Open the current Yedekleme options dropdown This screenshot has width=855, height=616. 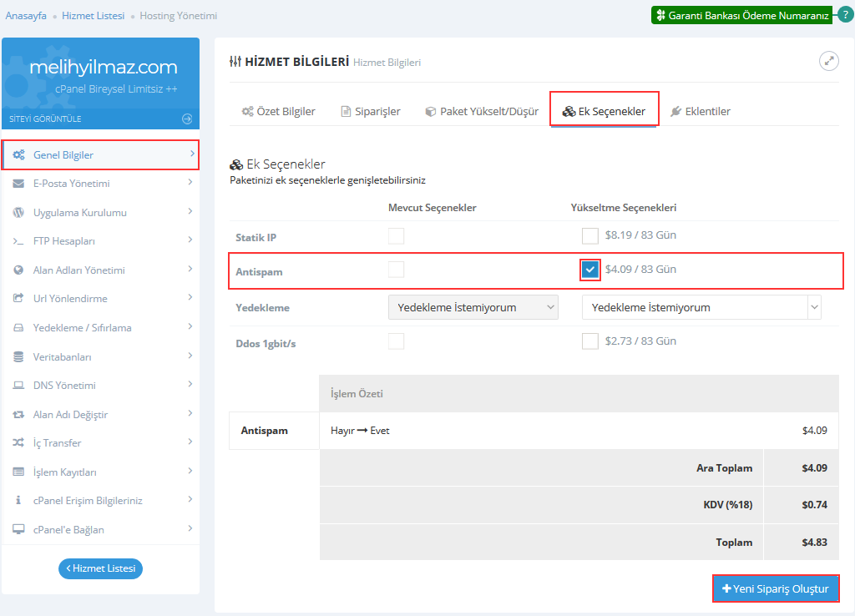pyautogui.click(x=473, y=307)
